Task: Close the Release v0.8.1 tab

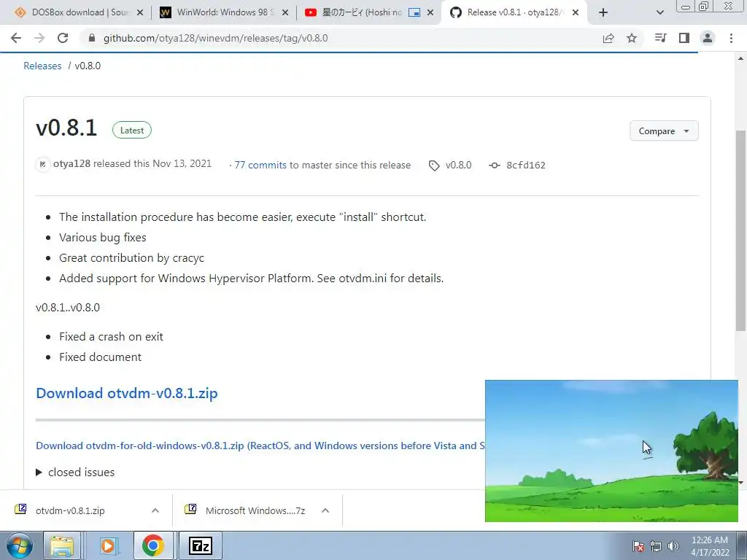Action: point(576,13)
